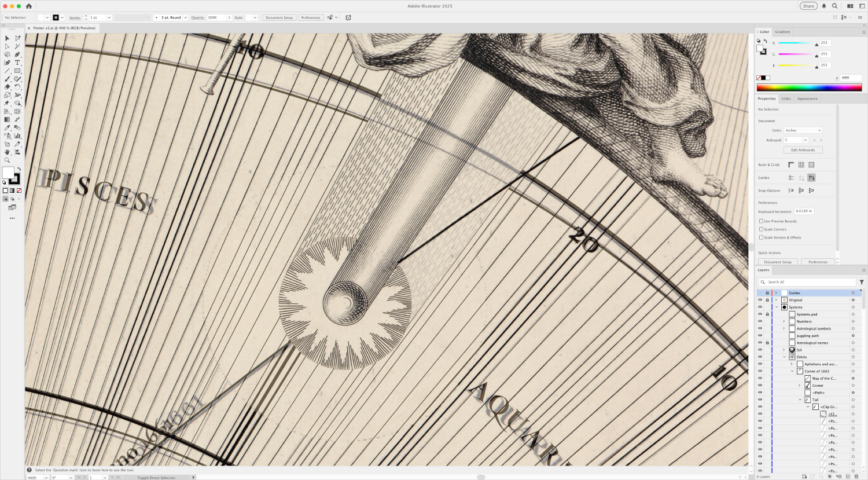Open the stroke weight dropdown in control bar
The image size is (868, 480).
tap(109, 18)
